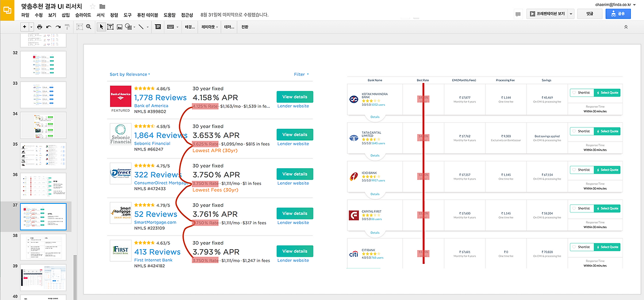
Task: Open the 접근성 menu
Action: coord(187,15)
